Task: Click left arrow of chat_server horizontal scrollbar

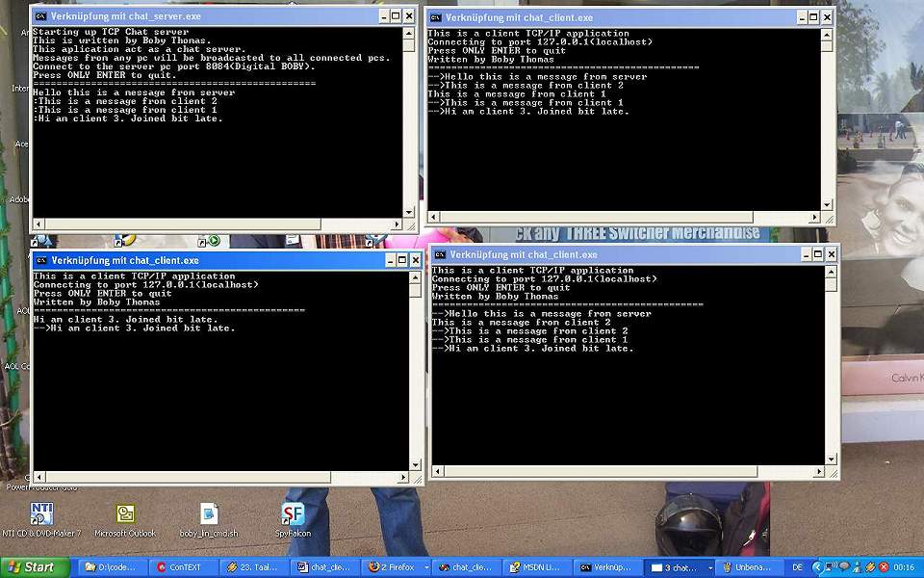Action: [38, 224]
